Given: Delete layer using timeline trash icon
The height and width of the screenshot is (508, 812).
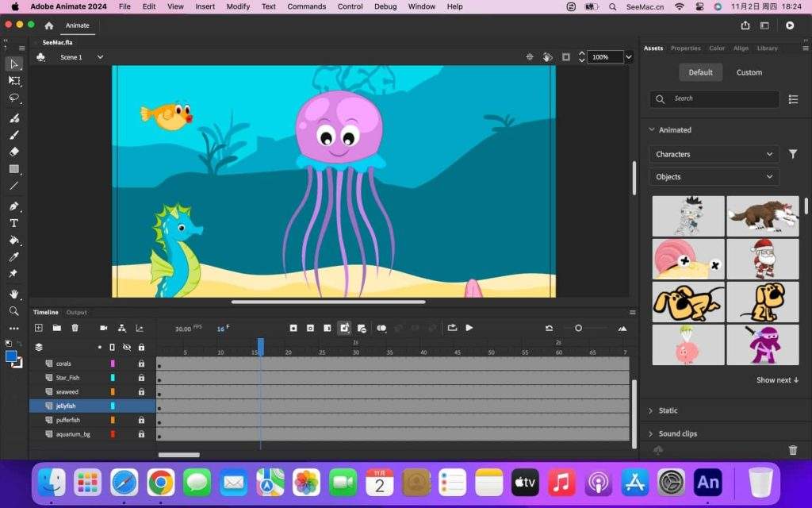Looking at the screenshot, I should pos(75,328).
